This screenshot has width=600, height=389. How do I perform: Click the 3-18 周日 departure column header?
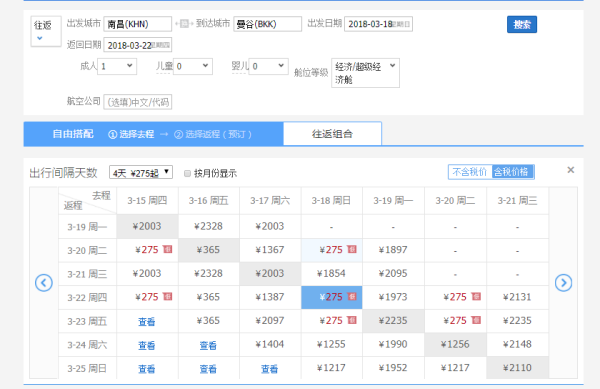coord(331,201)
